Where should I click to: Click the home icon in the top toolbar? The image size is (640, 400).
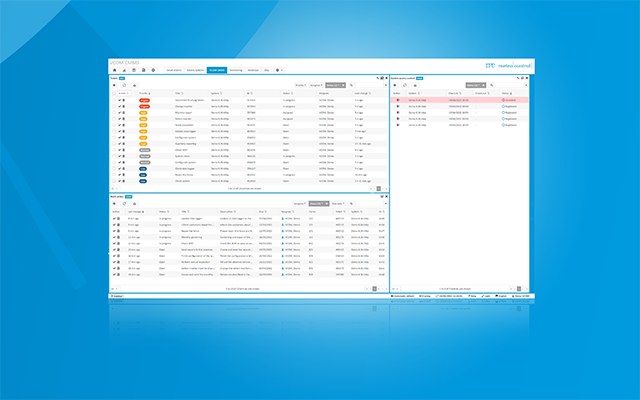[113, 70]
